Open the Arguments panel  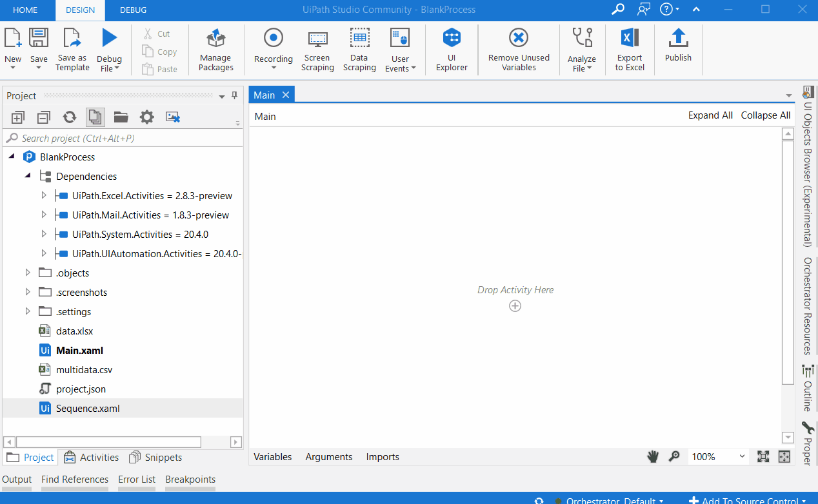329,456
